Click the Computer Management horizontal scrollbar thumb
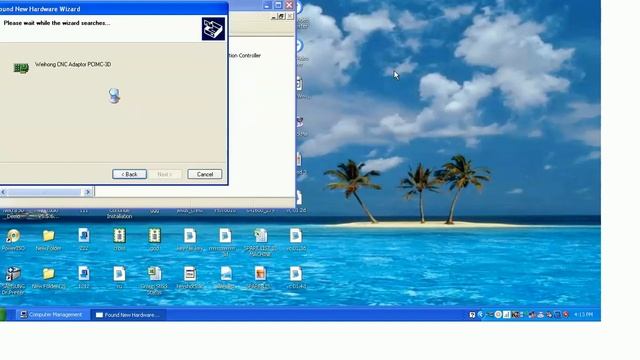Viewport: 640px width, 360px height. (44, 192)
